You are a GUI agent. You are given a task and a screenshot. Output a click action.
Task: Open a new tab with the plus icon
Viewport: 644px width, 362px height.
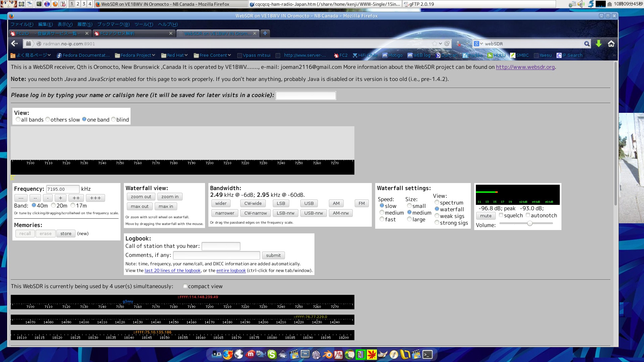[x=265, y=33]
